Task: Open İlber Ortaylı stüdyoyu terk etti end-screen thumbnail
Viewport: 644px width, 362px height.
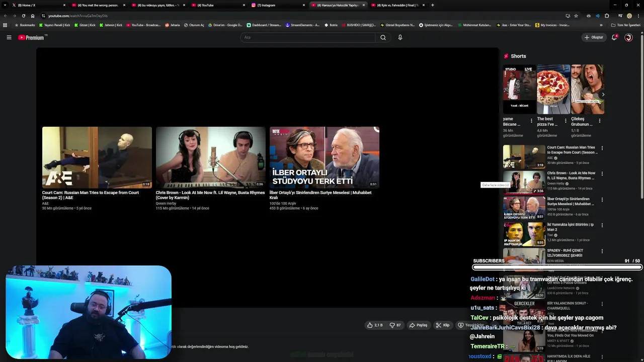Action: [324, 157]
